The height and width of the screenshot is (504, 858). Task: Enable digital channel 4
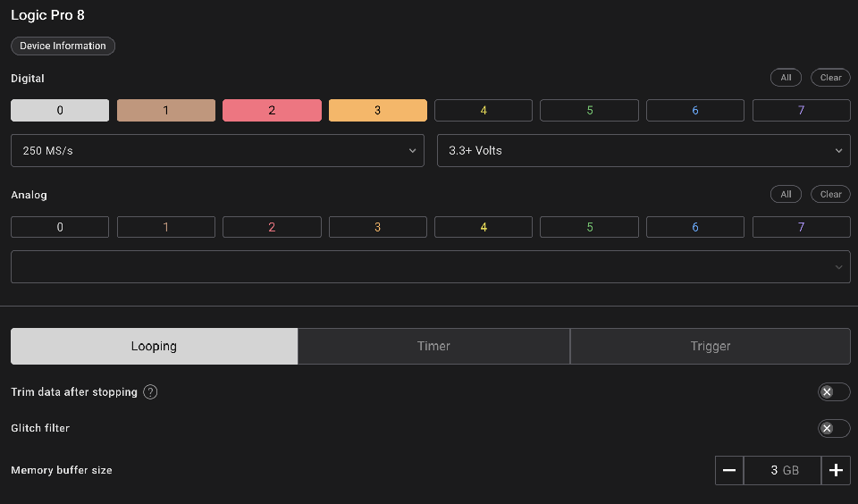tap(484, 111)
